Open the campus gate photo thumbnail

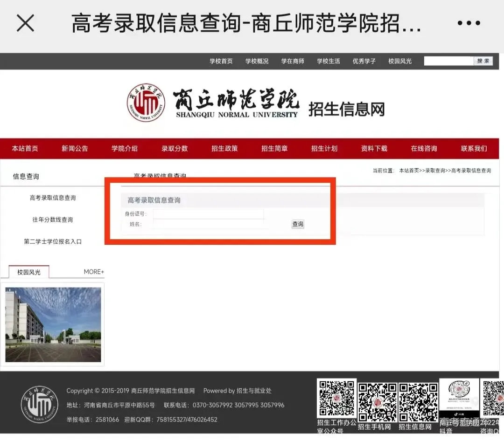(x=53, y=324)
